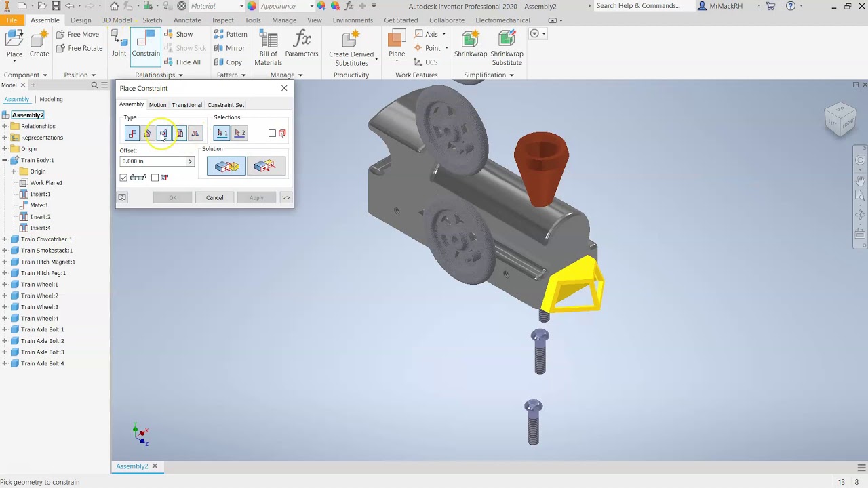
Task: Search the model browser
Action: click(94, 85)
